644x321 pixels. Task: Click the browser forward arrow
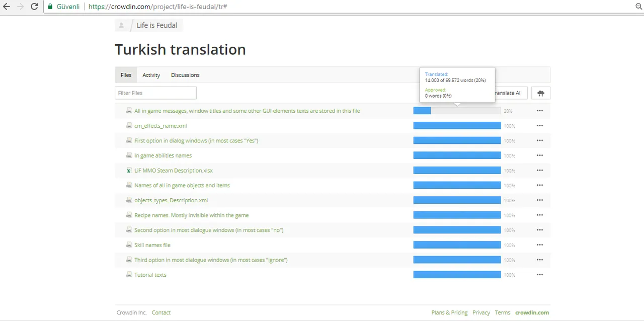[x=21, y=7]
